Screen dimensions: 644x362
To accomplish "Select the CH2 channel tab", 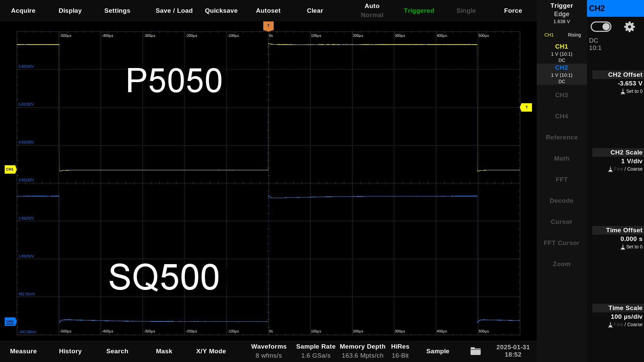I will tap(561, 74).
